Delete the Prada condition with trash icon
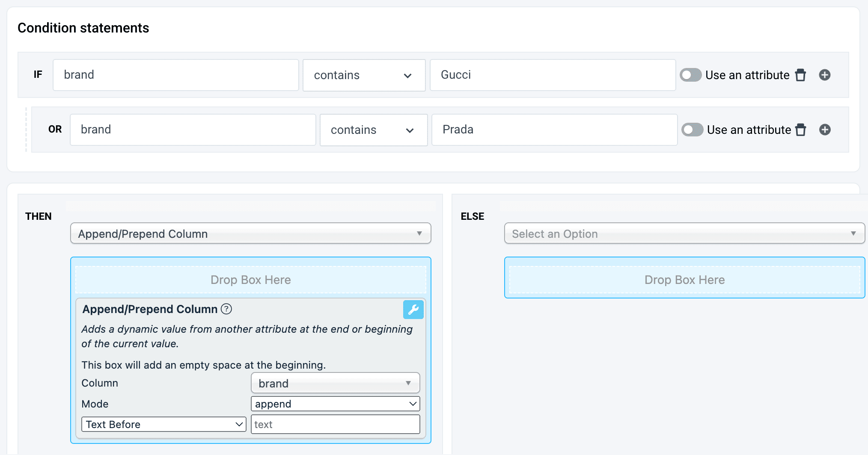This screenshot has height=455, width=868. point(800,130)
